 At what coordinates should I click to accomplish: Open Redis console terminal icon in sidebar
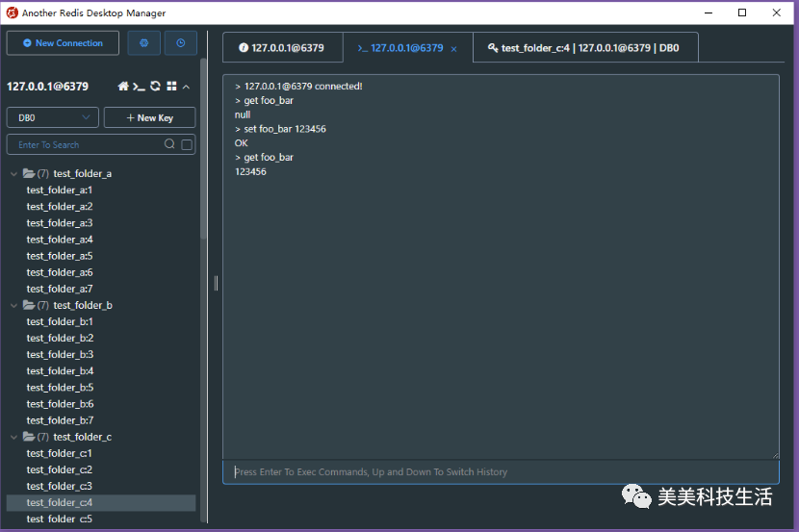(x=139, y=87)
